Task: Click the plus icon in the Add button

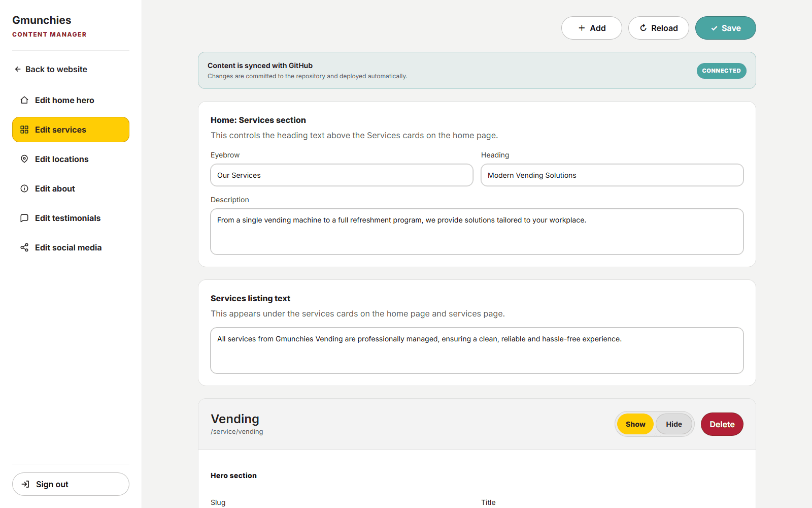Action: [x=582, y=28]
